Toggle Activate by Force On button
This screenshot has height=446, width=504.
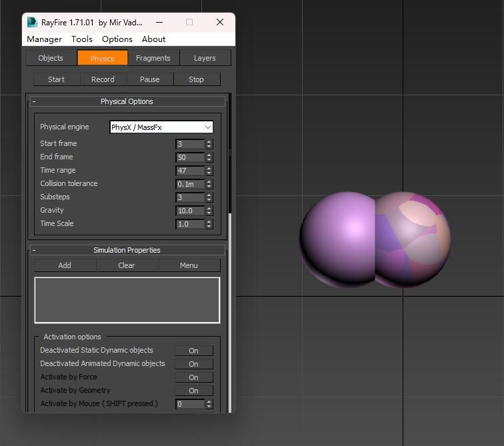point(194,377)
